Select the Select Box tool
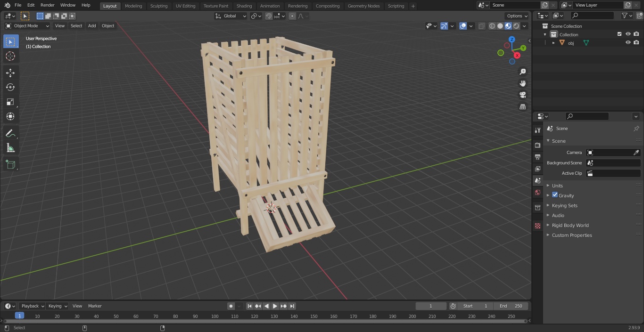Image resolution: width=644 pixels, height=332 pixels. tap(10, 41)
